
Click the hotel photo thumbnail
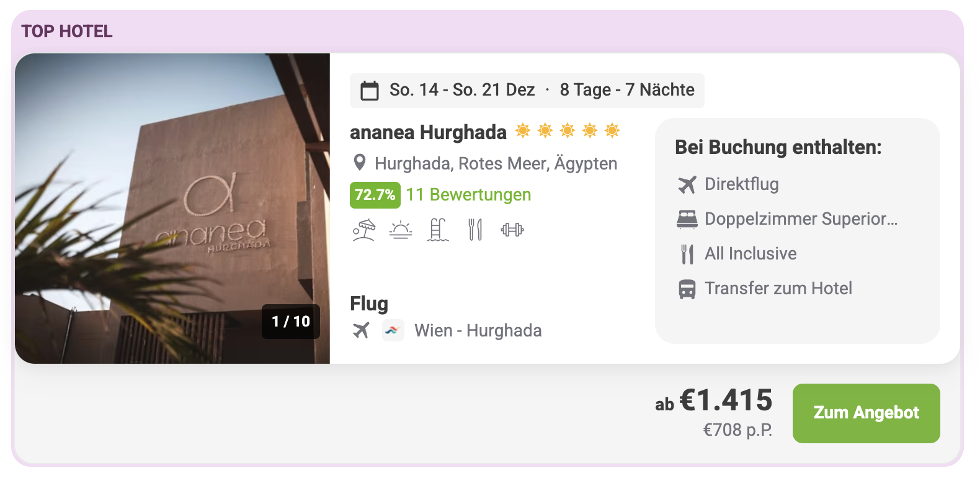(172, 209)
